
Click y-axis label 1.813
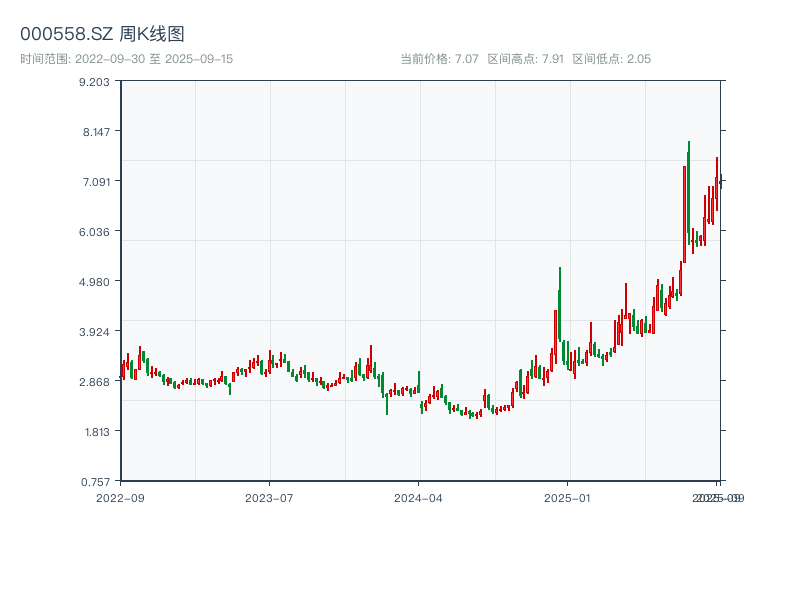click(x=97, y=432)
